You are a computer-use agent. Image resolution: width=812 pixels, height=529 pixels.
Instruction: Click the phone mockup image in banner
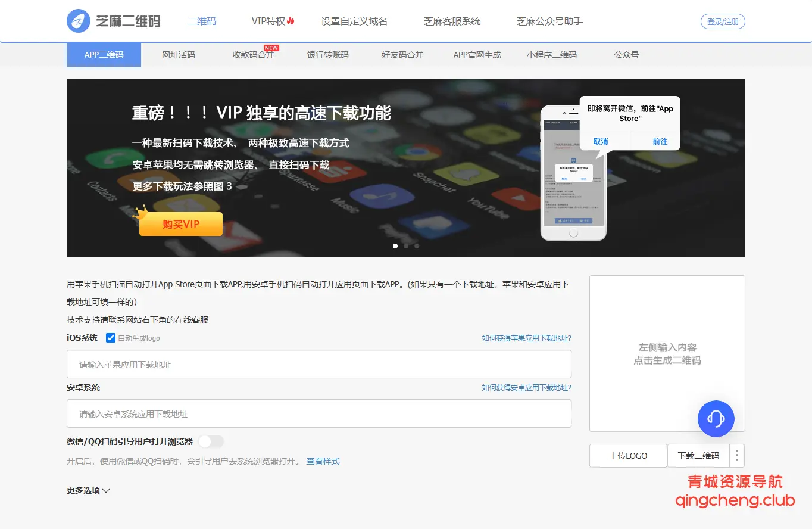pyautogui.click(x=573, y=173)
